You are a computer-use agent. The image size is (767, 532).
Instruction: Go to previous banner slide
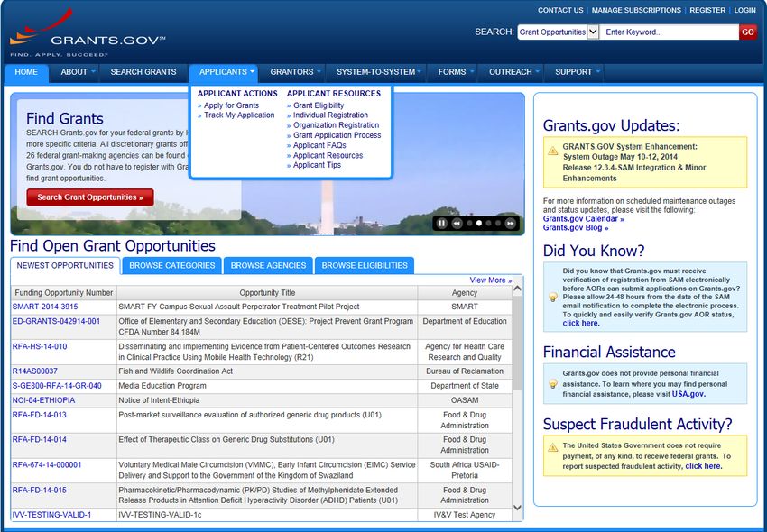point(457,224)
